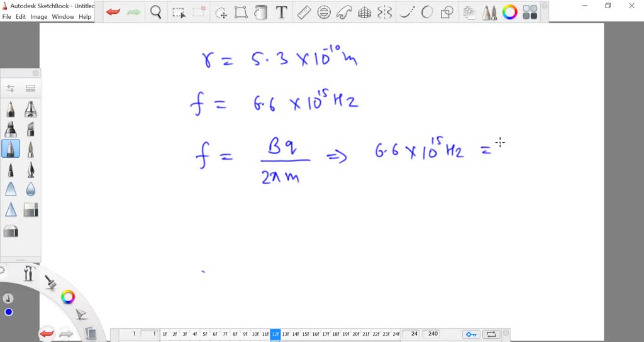This screenshot has width=644, height=342.
Task: Open the brush lagoon icon
Action: (51, 282)
